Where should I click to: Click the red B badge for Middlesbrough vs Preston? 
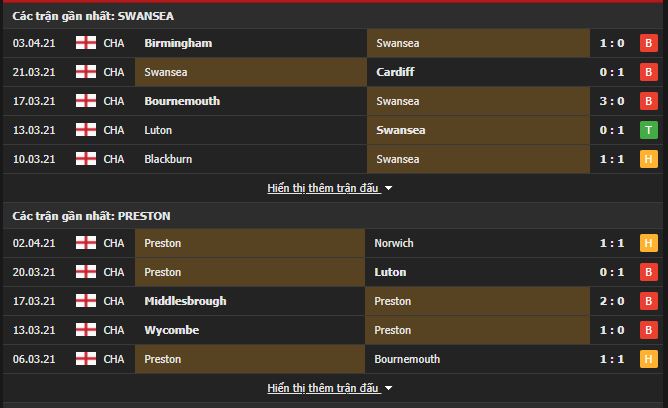pyautogui.click(x=648, y=301)
